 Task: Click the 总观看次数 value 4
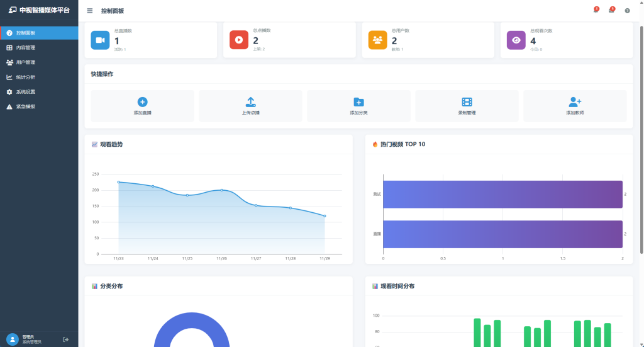(533, 41)
